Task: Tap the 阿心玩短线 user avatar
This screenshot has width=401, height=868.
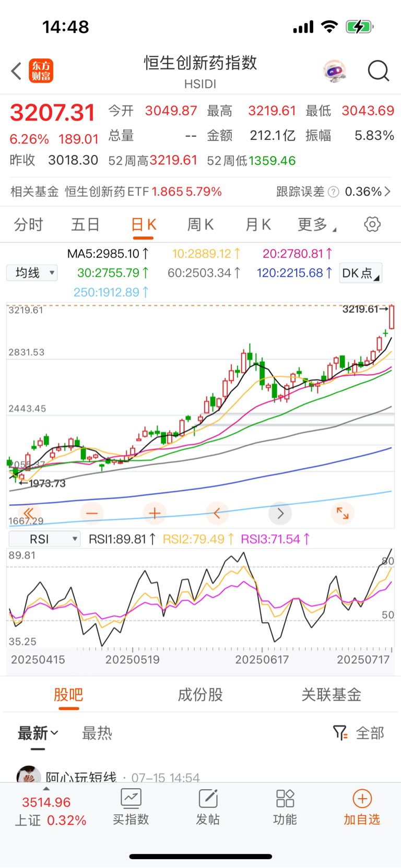Action: [29, 774]
